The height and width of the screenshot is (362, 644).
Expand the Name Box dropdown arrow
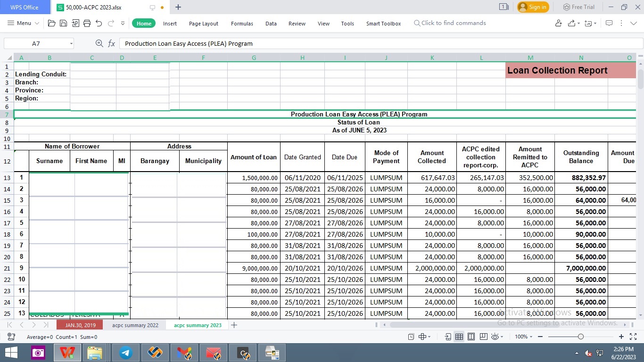coord(71,43)
